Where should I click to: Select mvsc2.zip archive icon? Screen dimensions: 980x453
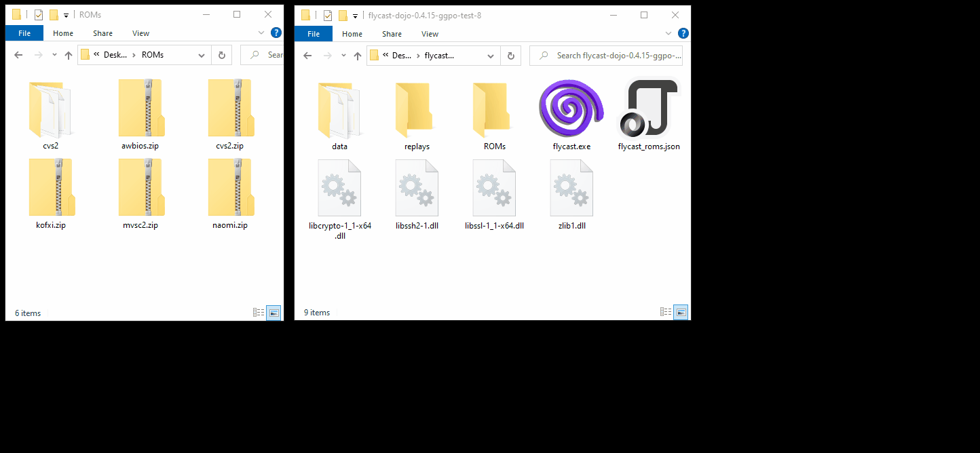click(141, 188)
